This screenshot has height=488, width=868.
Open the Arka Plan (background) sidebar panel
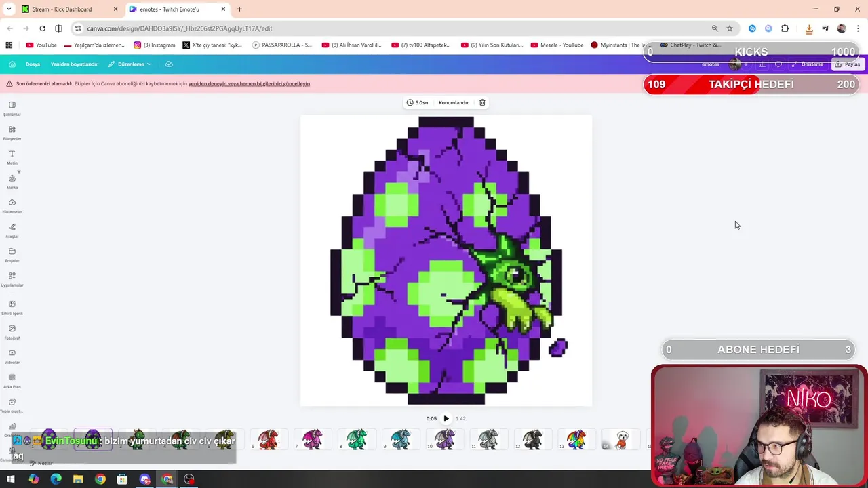point(12,381)
